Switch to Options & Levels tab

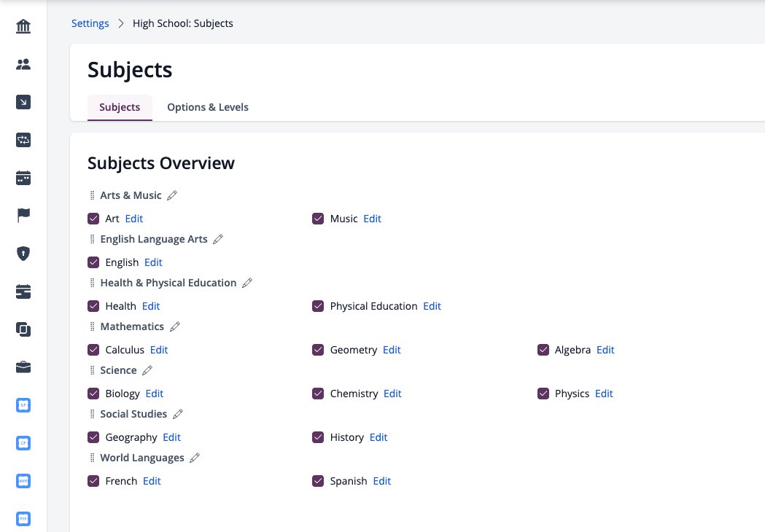click(x=208, y=107)
